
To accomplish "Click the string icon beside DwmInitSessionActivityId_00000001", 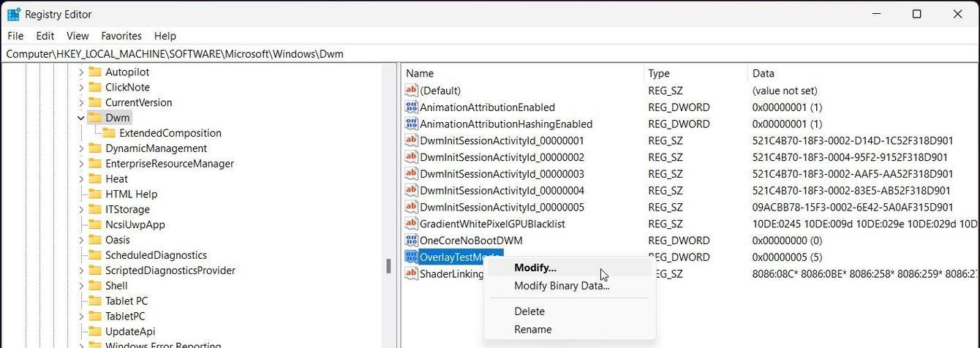I will pyautogui.click(x=411, y=140).
